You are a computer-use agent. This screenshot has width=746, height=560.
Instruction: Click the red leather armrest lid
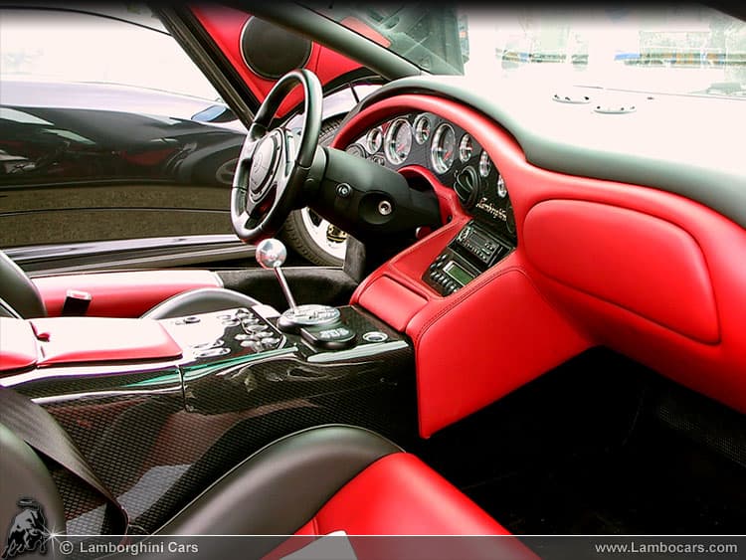click(104, 340)
